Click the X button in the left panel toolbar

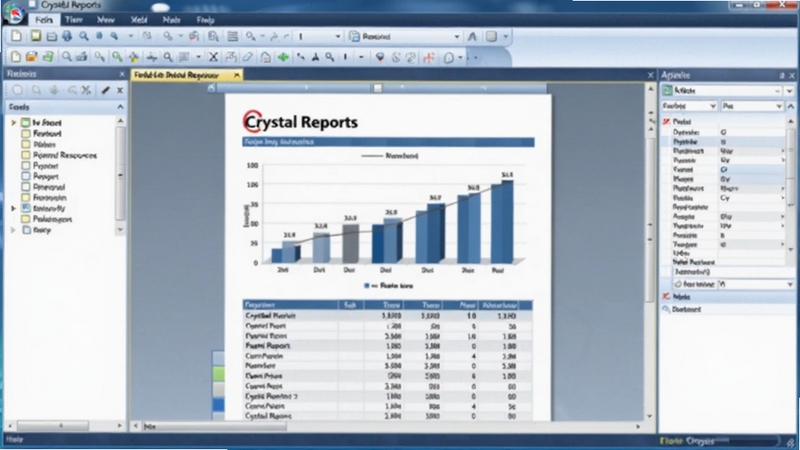120,90
